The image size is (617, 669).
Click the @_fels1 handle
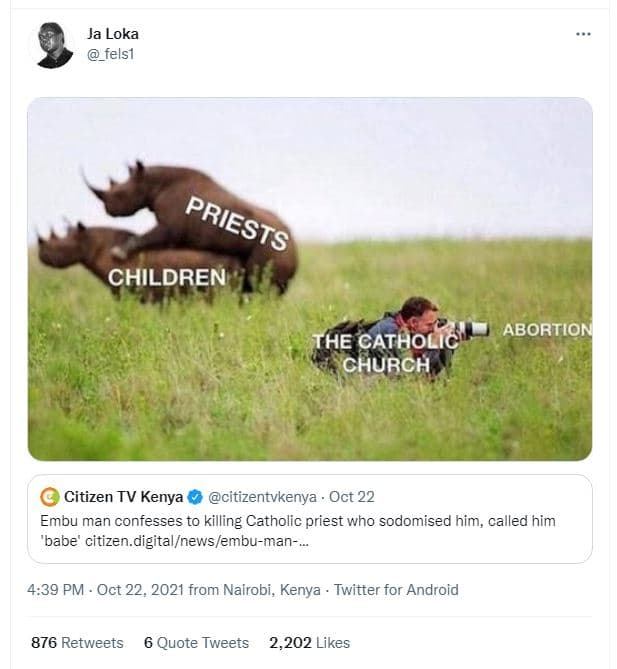point(111,53)
